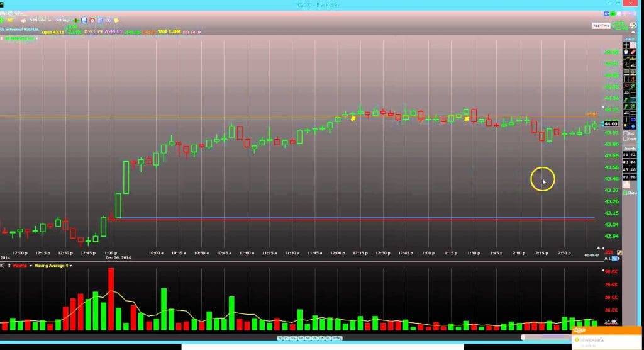Click the Today range button
Screen dimensions: 644x350
[337, 338]
